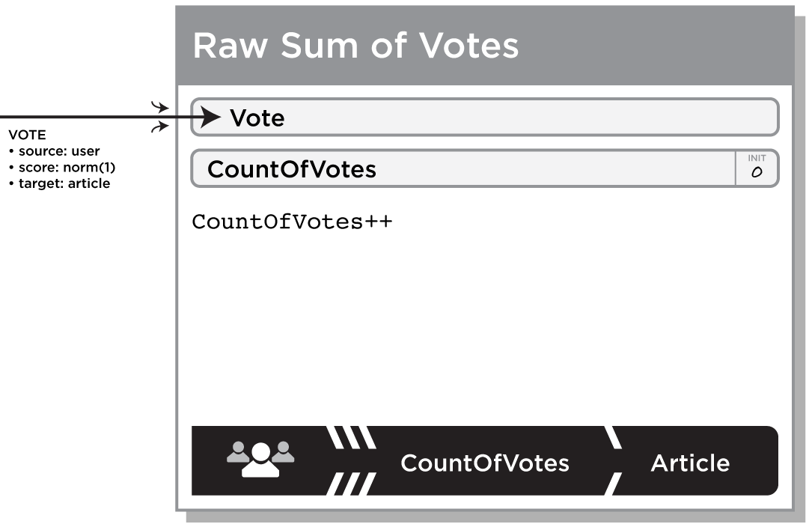Click CountOfVotes label in black output bar
The height and width of the screenshot is (530, 812).
(485, 463)
